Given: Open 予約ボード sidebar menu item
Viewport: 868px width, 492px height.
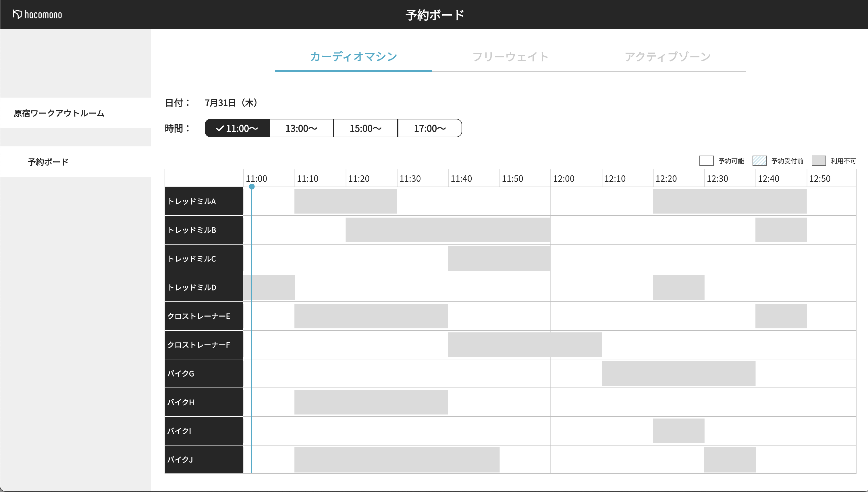Looking at the screenshot, I should pos(48,162).
